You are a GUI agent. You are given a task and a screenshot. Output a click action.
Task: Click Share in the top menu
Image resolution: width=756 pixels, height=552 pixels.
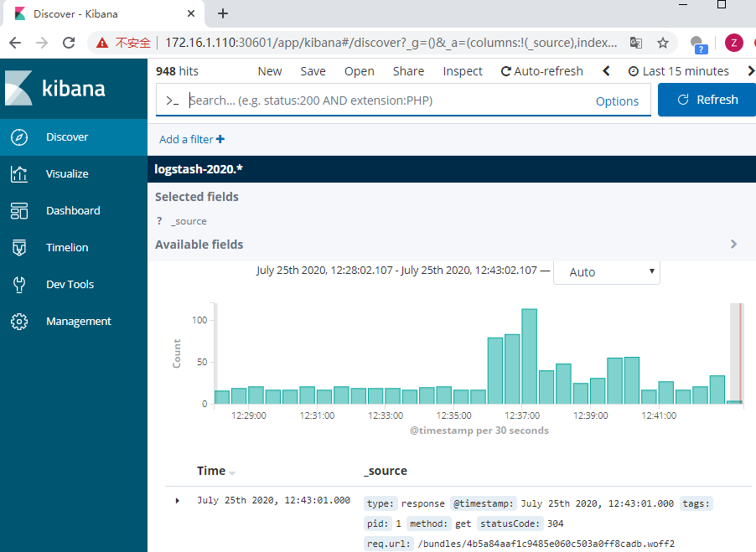408,71
